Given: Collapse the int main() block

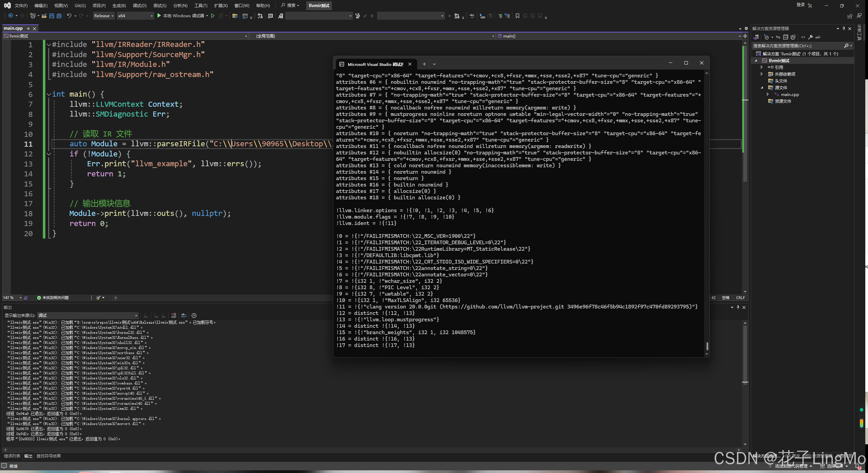Looking at the screenshot, I should point(49,94).
